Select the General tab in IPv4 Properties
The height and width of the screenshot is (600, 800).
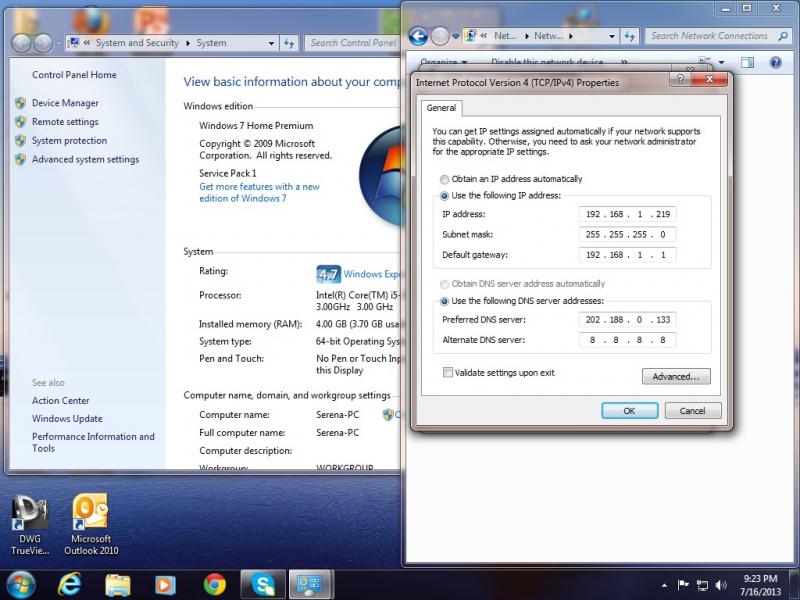pos(441,108)
